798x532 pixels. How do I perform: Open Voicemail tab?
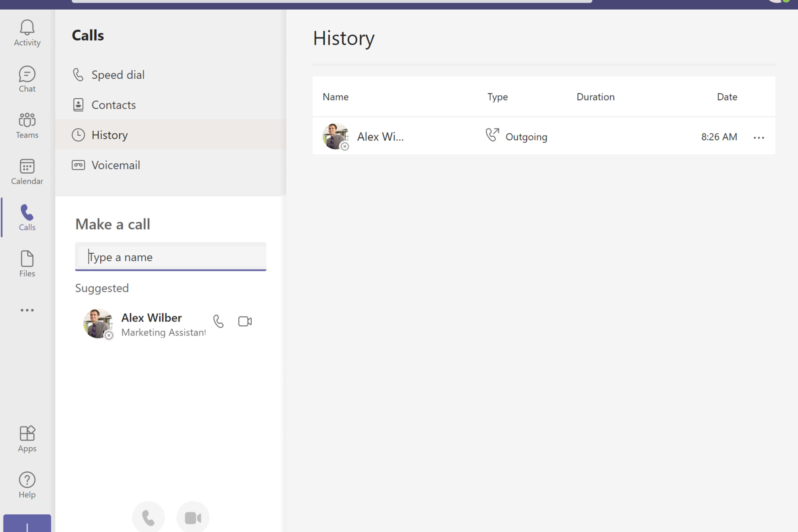[171, 165]
